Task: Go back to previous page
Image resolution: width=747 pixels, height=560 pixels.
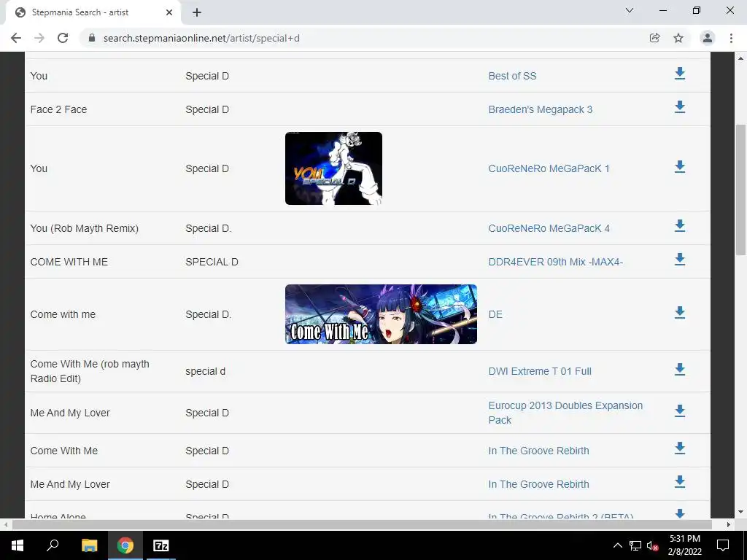Action: pos(16,38)
